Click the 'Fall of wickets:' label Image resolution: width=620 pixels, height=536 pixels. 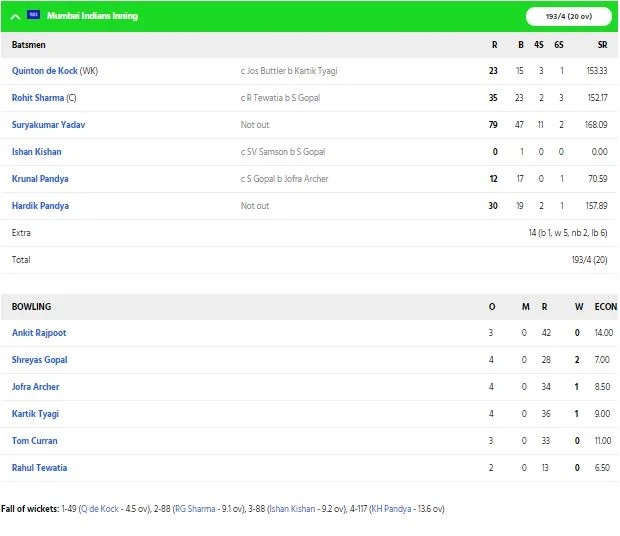point(30,509)
